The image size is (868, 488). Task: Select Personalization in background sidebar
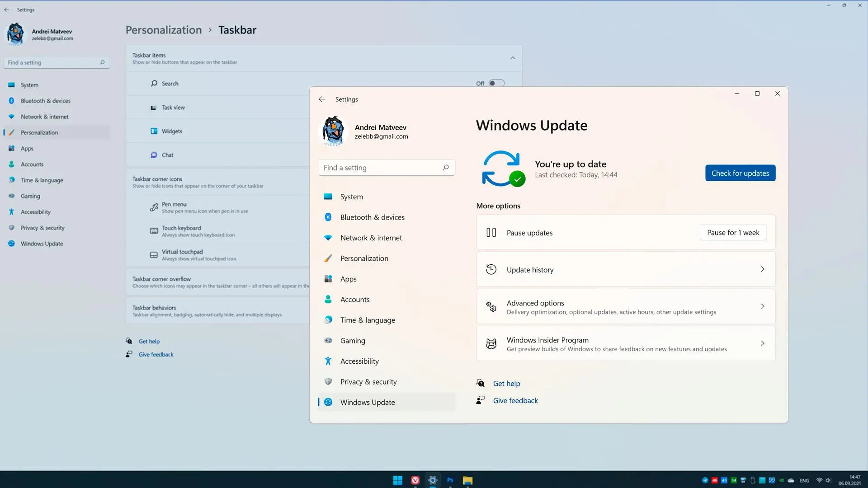click(57, 132)
